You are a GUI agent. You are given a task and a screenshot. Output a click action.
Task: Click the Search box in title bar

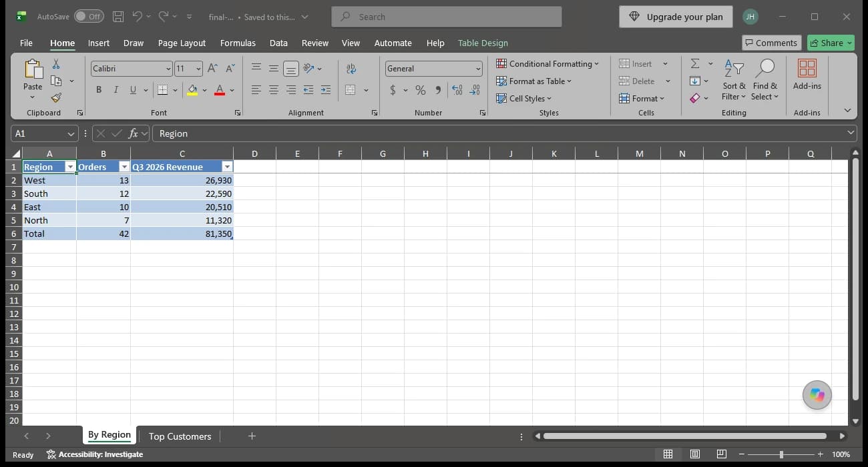point(447,17)
